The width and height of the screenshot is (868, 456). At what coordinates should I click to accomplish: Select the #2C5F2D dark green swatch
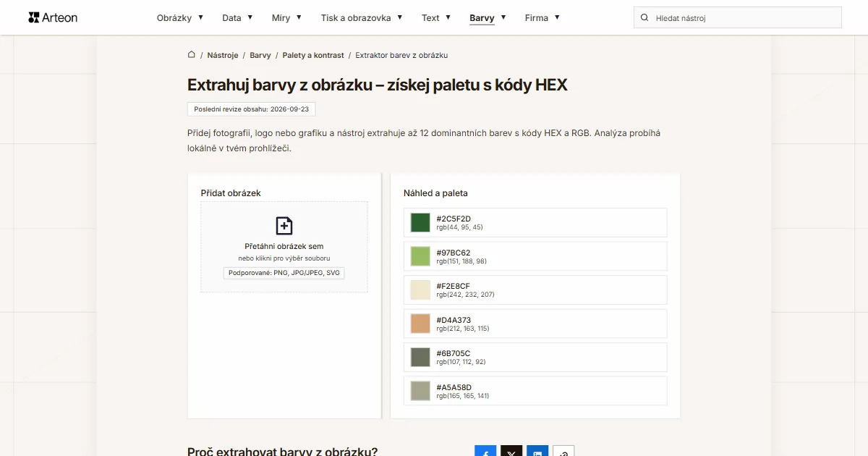(x=420, y=223)
